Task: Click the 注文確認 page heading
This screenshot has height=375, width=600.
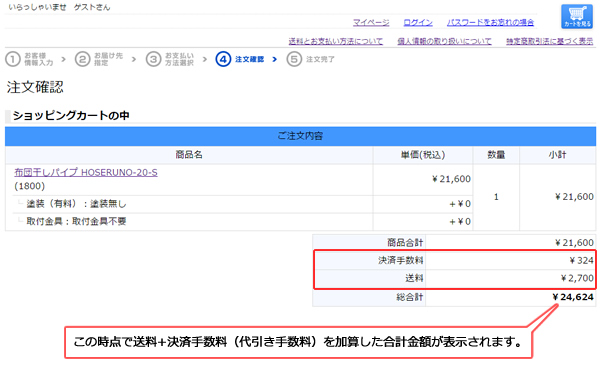Action: 35,87
